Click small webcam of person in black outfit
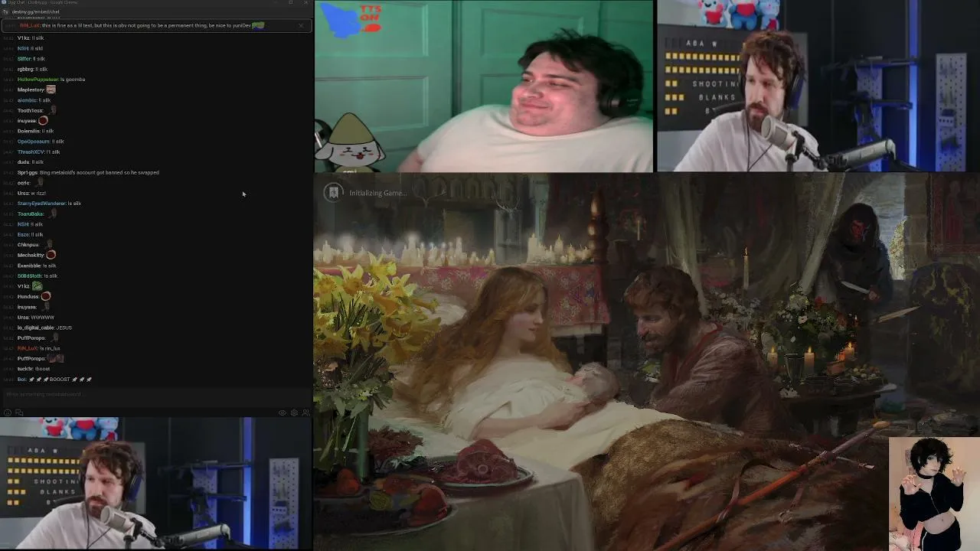The width and height of the screenshot is (980, 551). (934, 494)
